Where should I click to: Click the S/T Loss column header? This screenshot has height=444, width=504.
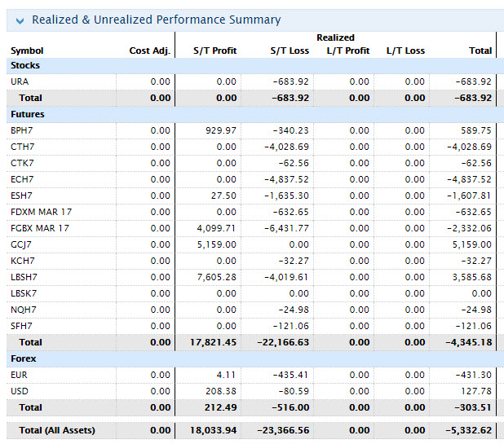pos(290,51)
